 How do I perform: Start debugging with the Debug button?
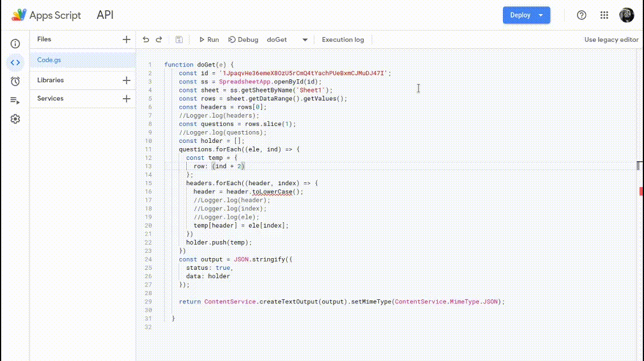[x=243, y=39]
